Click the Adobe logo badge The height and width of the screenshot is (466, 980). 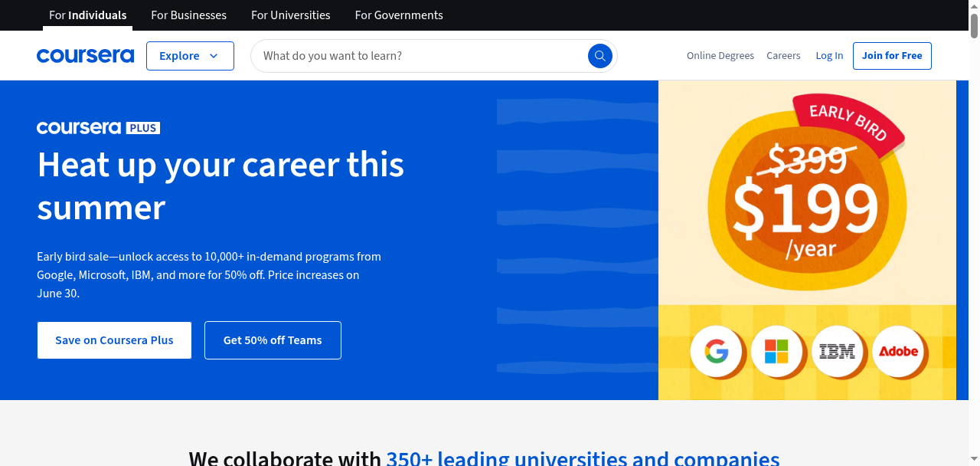[x=898, y=352]
